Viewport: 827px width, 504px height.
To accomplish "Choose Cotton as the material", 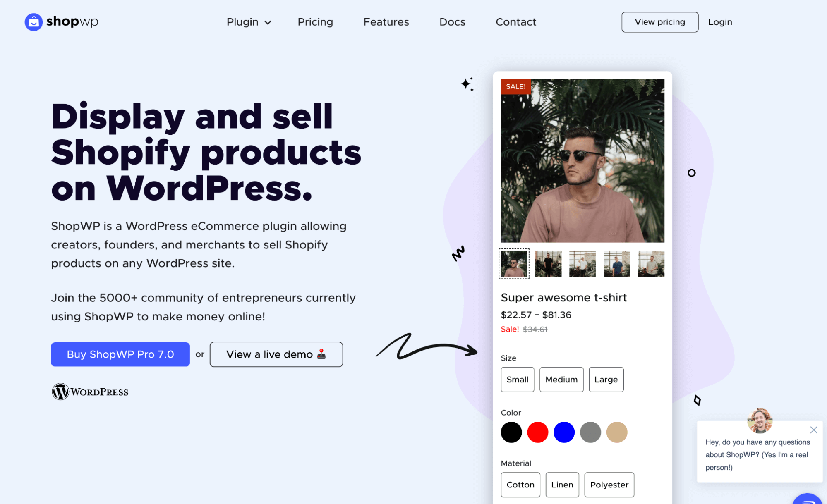I will pyautogui.click(x=520, y=485).
